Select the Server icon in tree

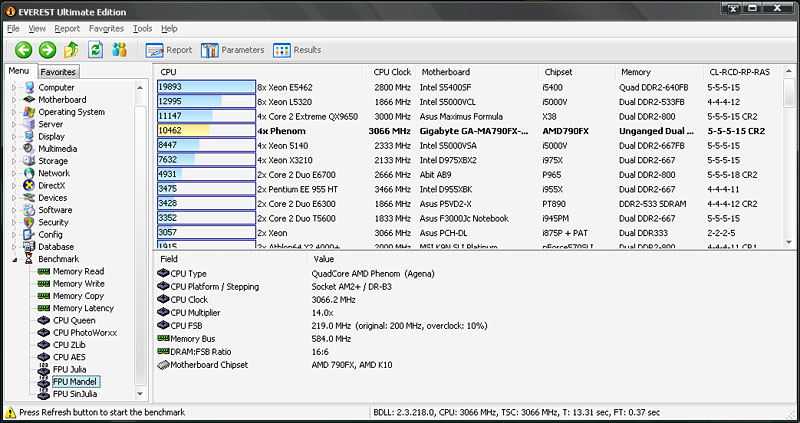(x=30, y=124)
